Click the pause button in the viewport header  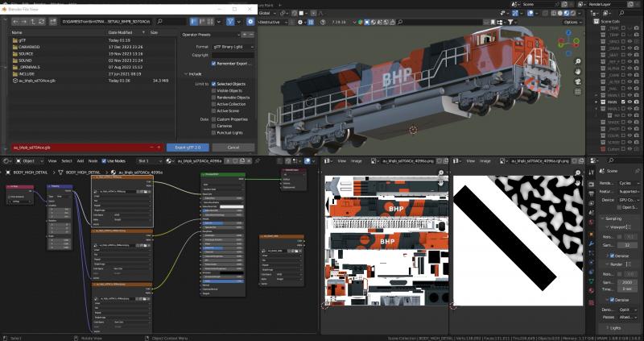pos(311,22)
